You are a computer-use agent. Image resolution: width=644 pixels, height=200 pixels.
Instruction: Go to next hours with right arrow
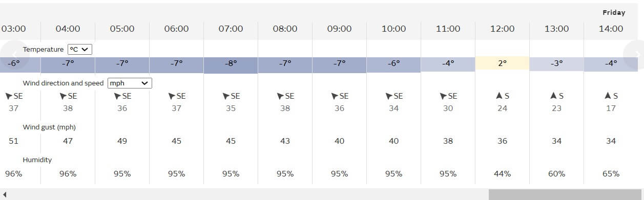point(634,53)
